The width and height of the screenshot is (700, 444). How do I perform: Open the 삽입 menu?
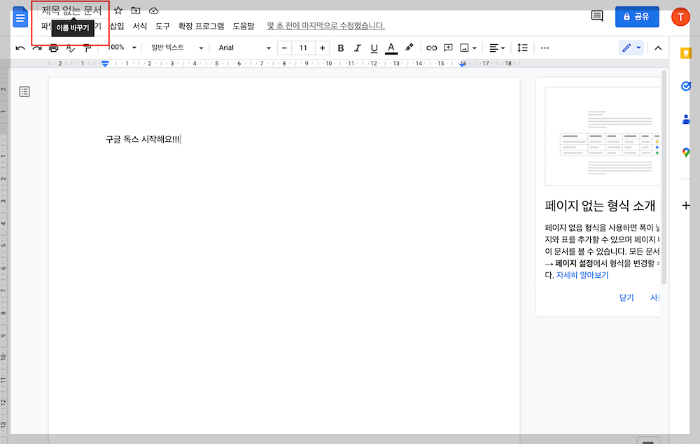coord(117,26)
